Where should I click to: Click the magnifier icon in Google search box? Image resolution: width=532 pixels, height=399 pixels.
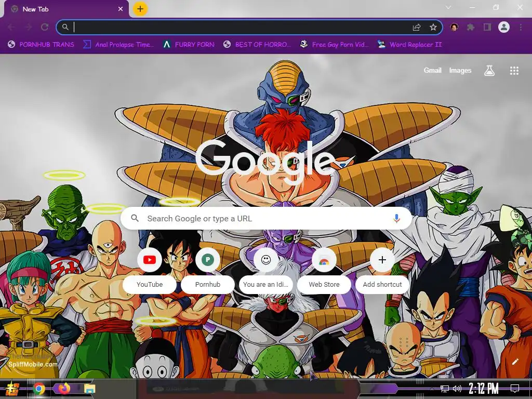[x=135, y=218]
